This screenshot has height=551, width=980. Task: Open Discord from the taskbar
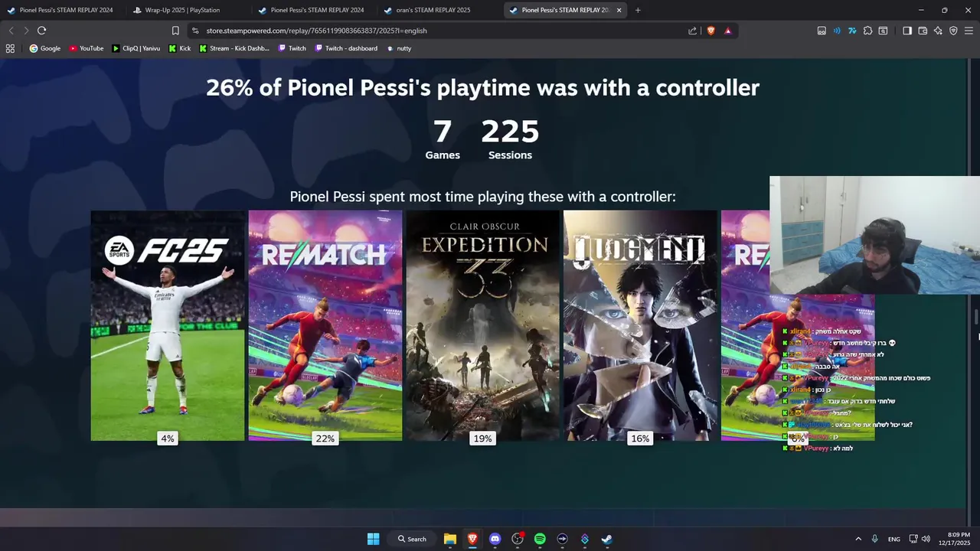coord(495,539)
